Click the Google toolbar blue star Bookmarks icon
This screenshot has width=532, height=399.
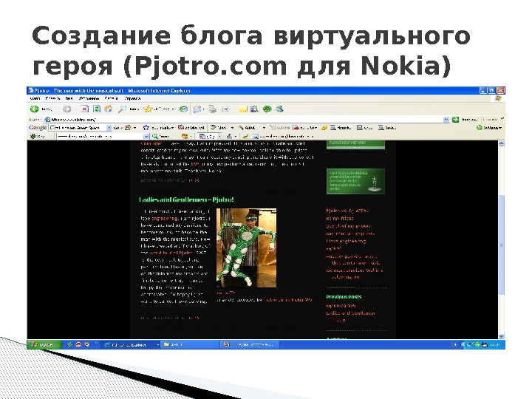(x=146, y=128)
